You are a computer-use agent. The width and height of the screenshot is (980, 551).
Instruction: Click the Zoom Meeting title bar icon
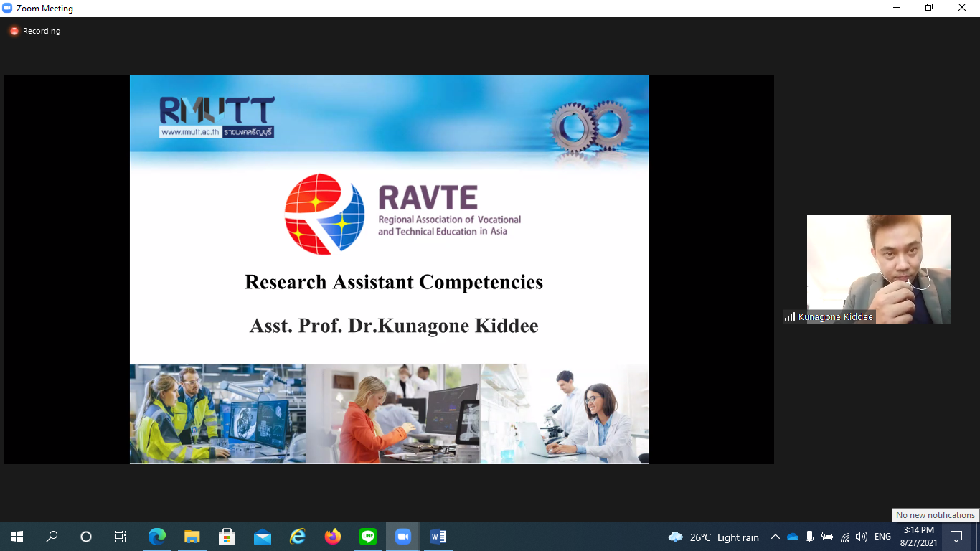7,8
